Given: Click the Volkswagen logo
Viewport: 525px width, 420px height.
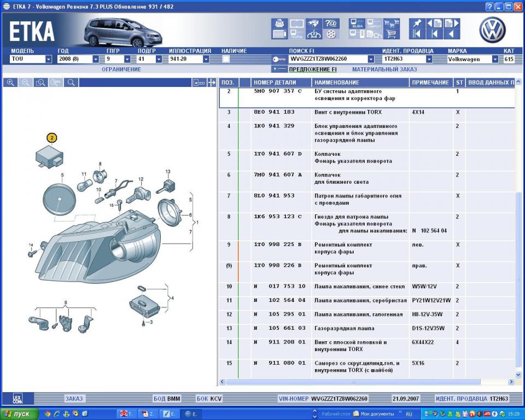Looking at the screenshot, I should (492, 30).
